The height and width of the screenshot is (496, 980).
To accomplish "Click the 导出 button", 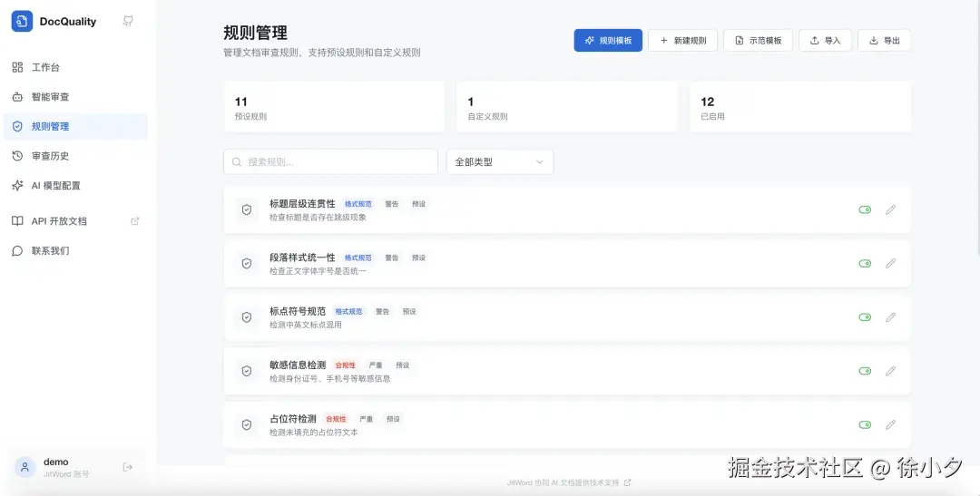I will tap(884, 41).
